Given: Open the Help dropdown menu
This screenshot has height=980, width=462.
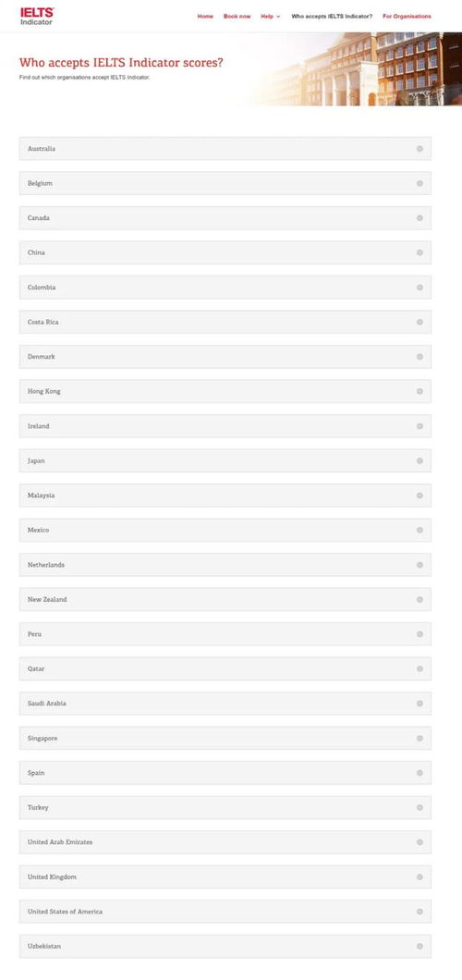Looking at the screenshot, I should point(271,17).
